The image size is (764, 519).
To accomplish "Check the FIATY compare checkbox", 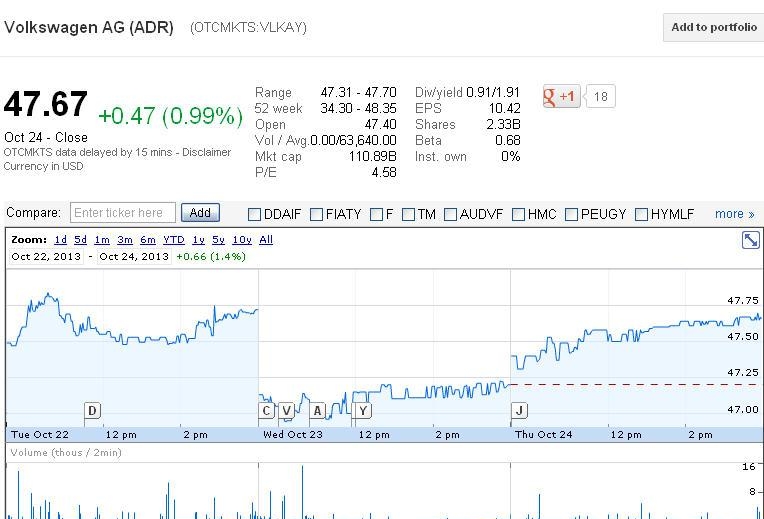I will [316, 214].
